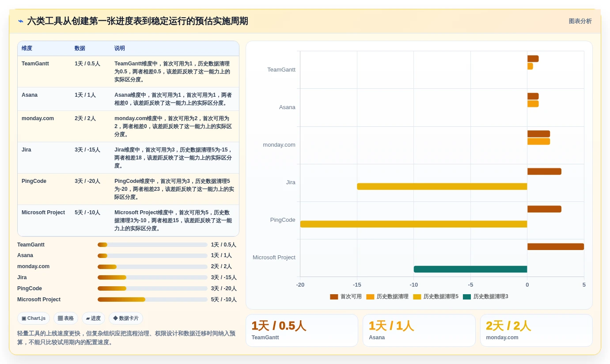Click the Asana progress bar
The height and width of the screenshot is (364, 610).
coord(152,256)
